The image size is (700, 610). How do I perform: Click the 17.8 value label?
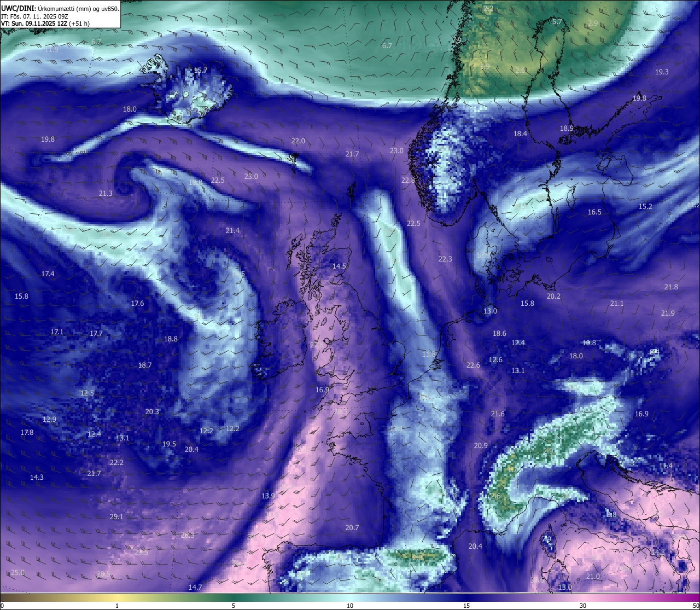[27, 432]
